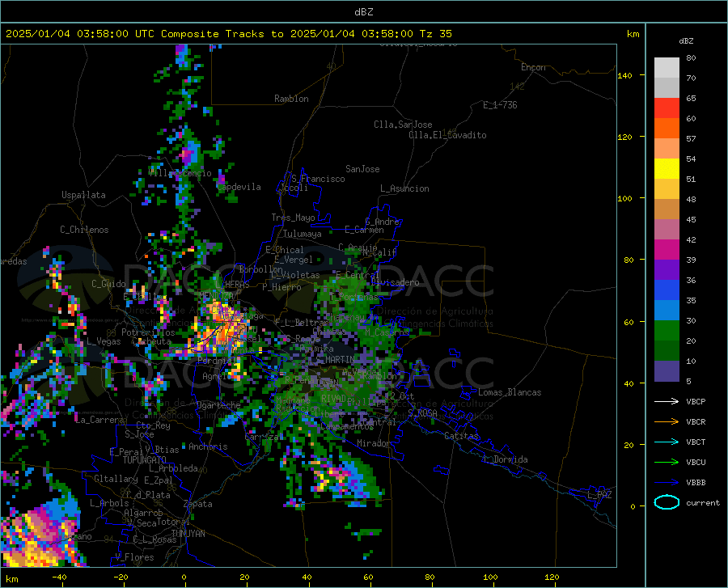
Task: Click the Catitas place label
Action: 461,436
